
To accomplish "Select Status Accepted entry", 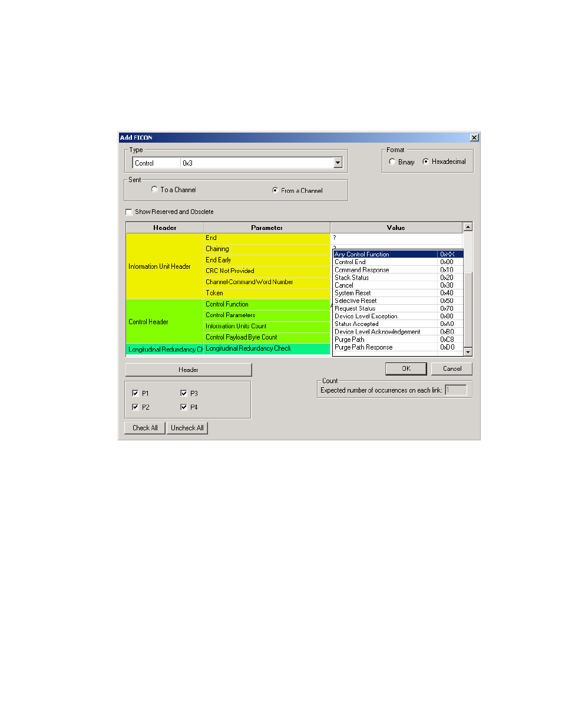I will coord(398,324).
